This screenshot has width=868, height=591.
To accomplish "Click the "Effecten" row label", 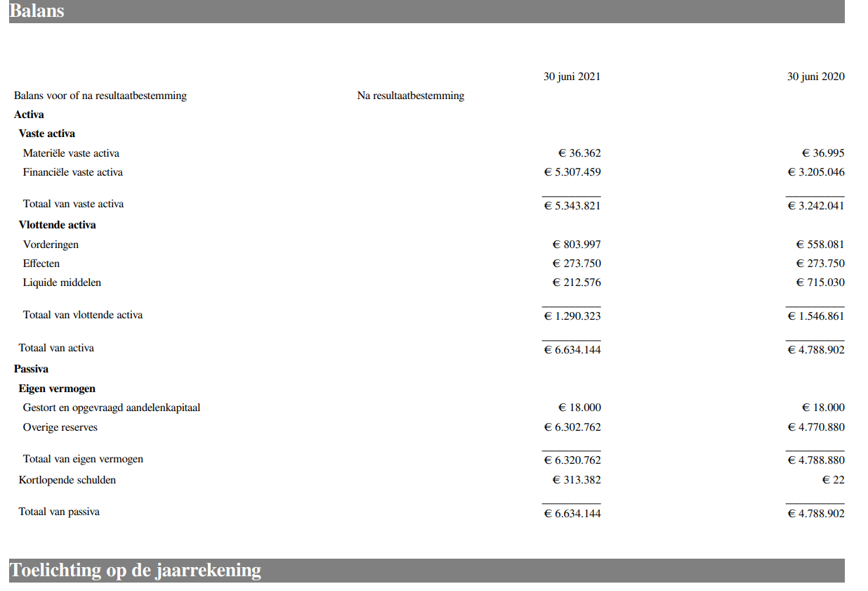I will [41, 264].
